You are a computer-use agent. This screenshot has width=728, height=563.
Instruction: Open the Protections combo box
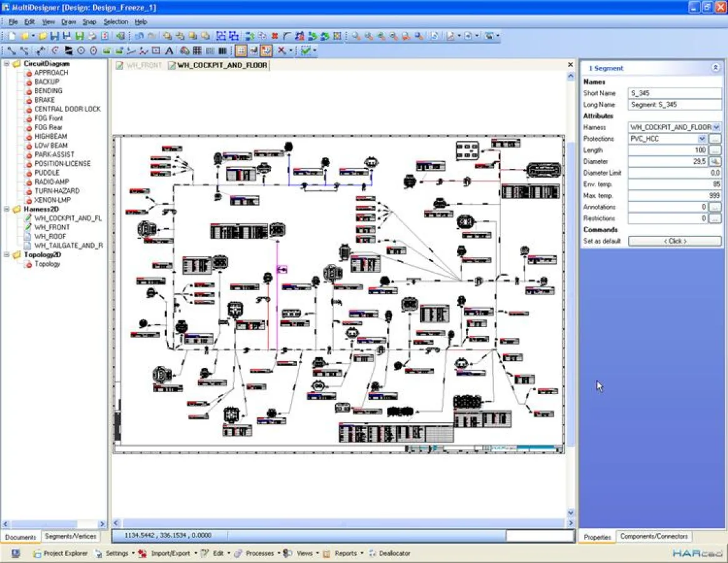point(702,139)
